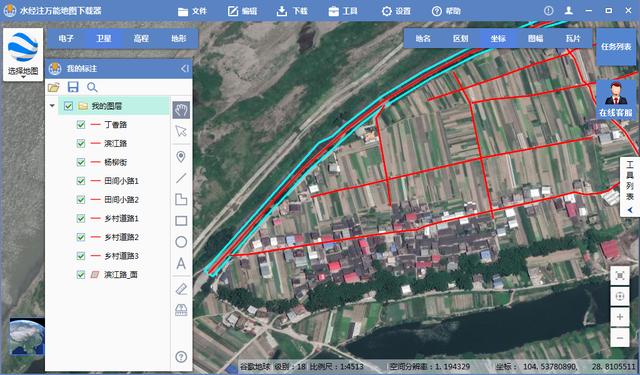Open the 文件 menu
640x375 pixels.
[192, 11]
